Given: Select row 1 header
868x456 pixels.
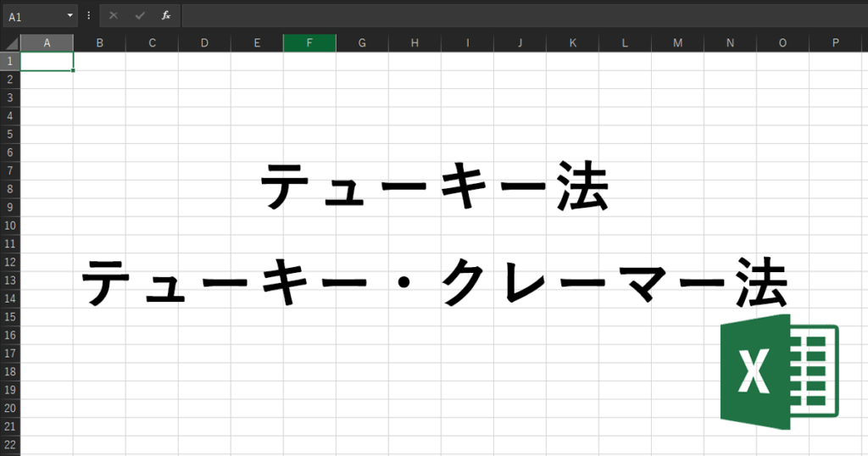Looking at the screenshot, I should pos(10,62).
